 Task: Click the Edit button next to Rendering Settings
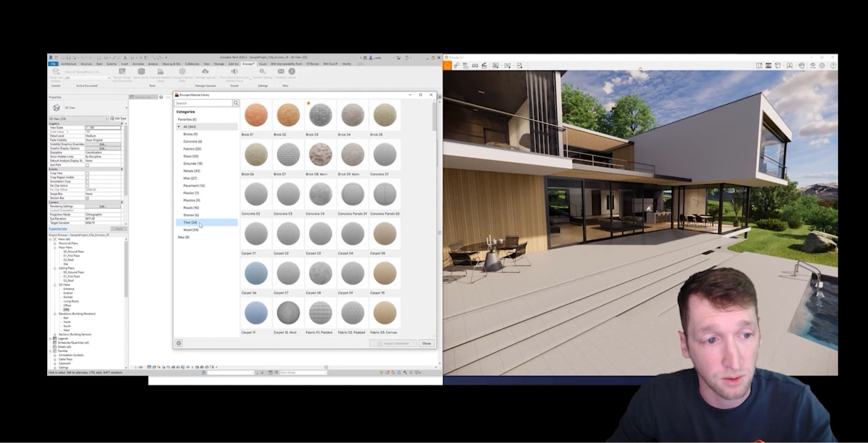[103, 206]
